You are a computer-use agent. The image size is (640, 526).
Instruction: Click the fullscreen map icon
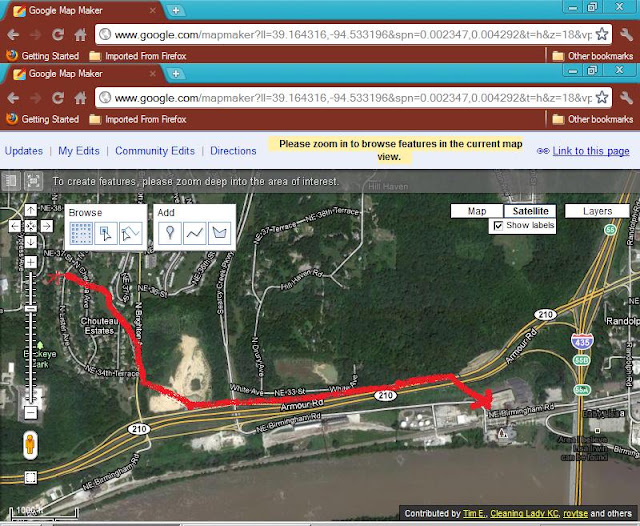33,181
